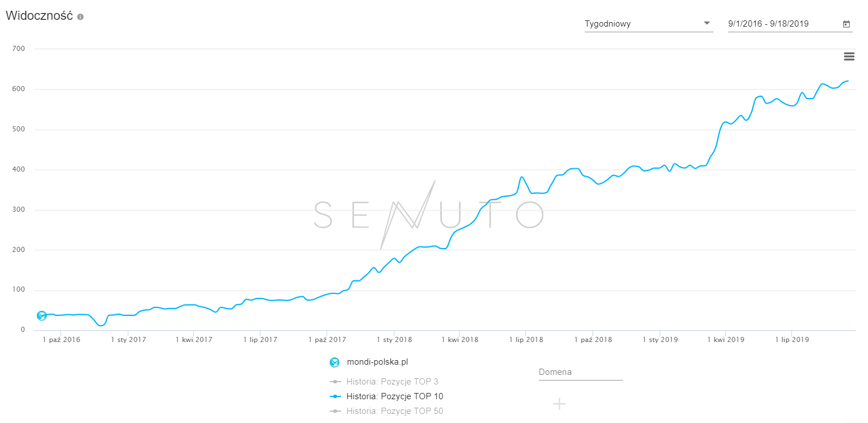Viewport: 868px width, 423px height.
Task: Click the dropdown arrow next to Tygodniowy
Action: (707, 23)
